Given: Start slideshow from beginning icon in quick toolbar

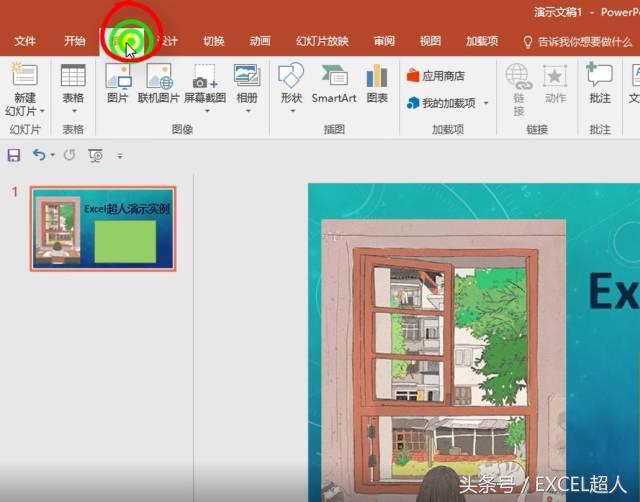Looking at the screenshot, I should pos(96,155).
